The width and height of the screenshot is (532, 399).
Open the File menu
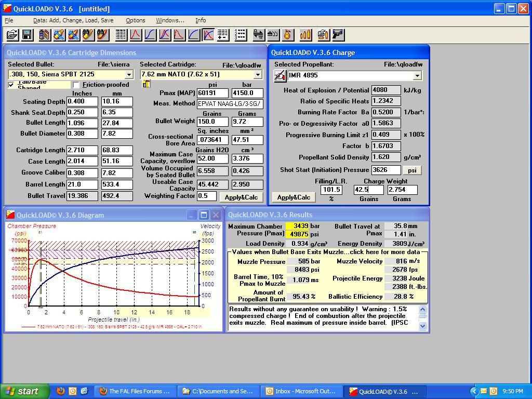point(9,20)
